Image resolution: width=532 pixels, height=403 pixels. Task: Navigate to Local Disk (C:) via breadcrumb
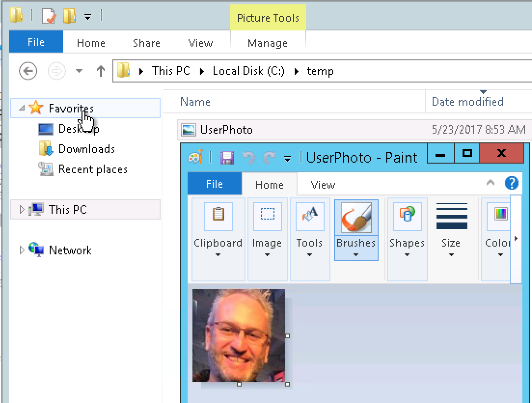point(248,71)
